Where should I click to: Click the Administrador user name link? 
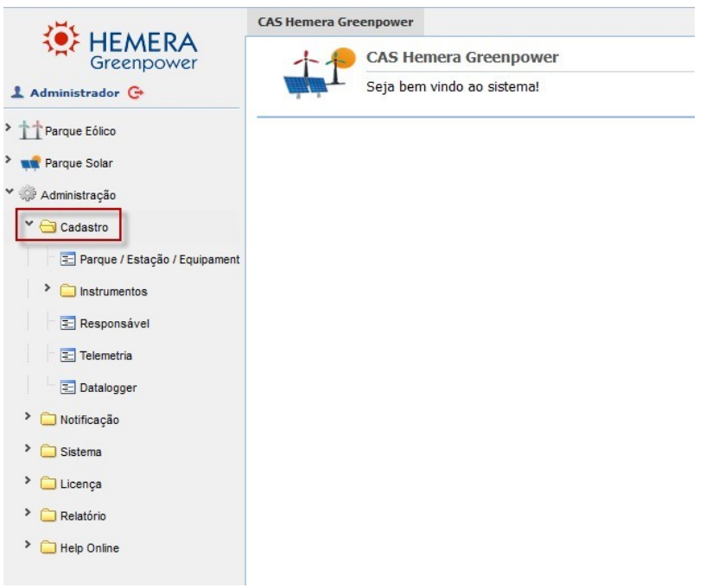[75, 92]
